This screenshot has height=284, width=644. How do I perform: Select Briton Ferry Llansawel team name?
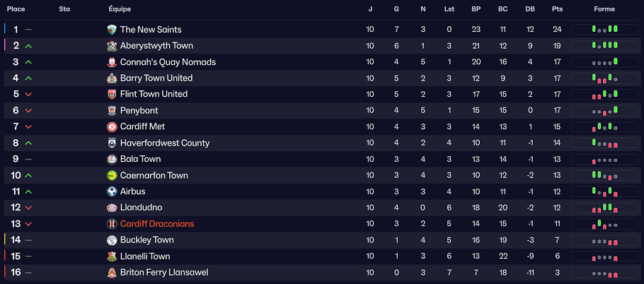point(164,273)
